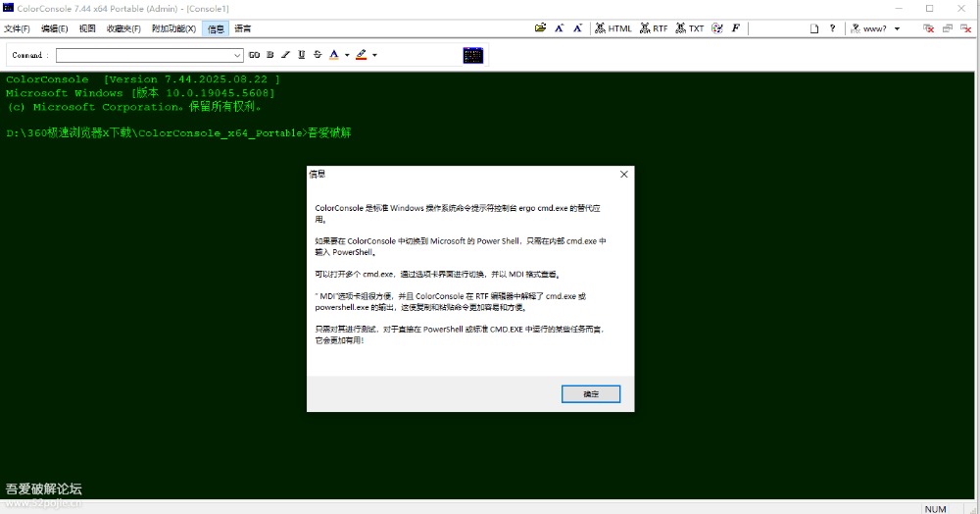Viewport: 980px width, 514px height.
Task: Toggle italic text formatting
Action: 285,55
